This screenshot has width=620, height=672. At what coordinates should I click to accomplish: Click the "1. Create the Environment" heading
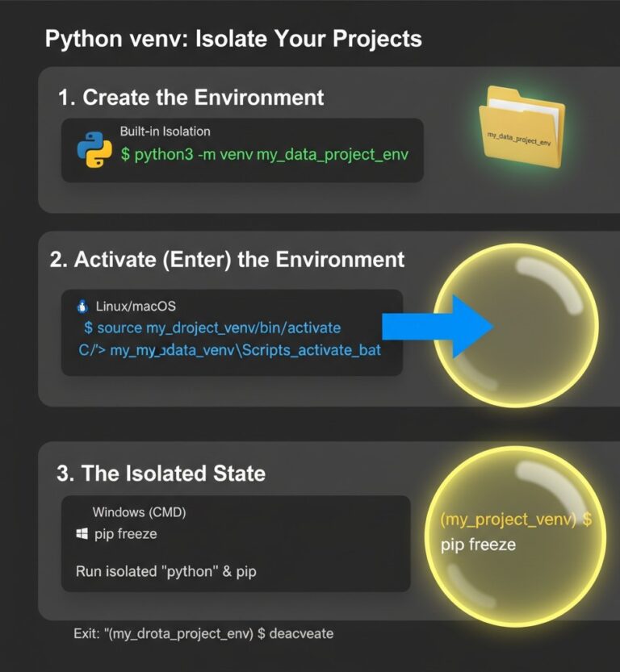[x=191, y=98]
